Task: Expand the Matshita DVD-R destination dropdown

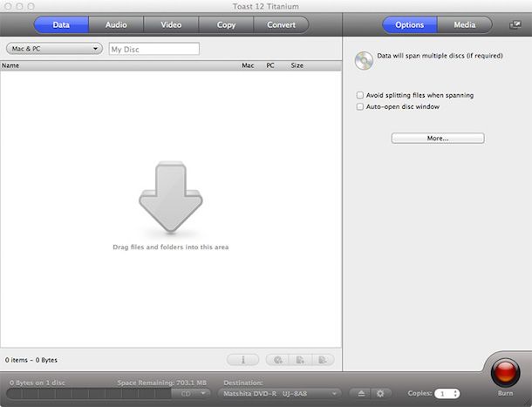Action: click(279, 393)
